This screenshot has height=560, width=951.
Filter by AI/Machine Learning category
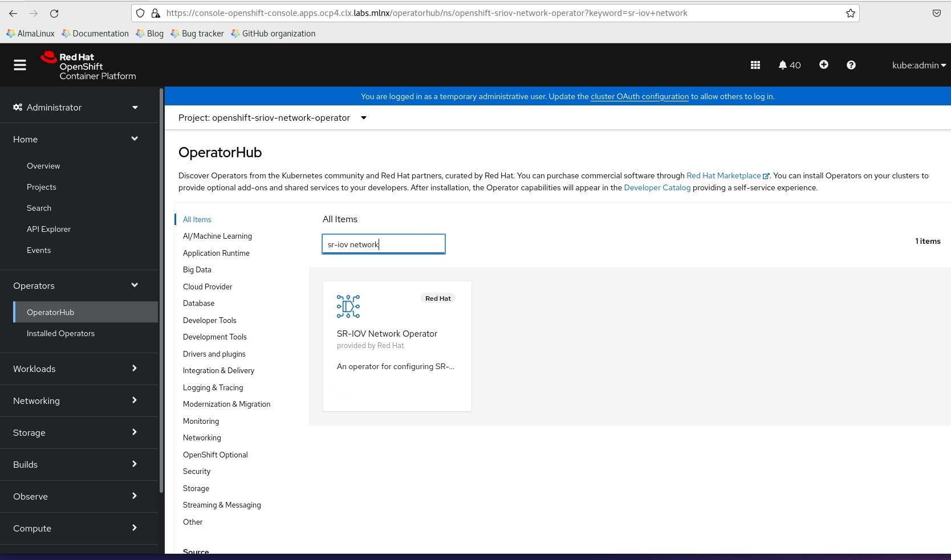[217, 236]
